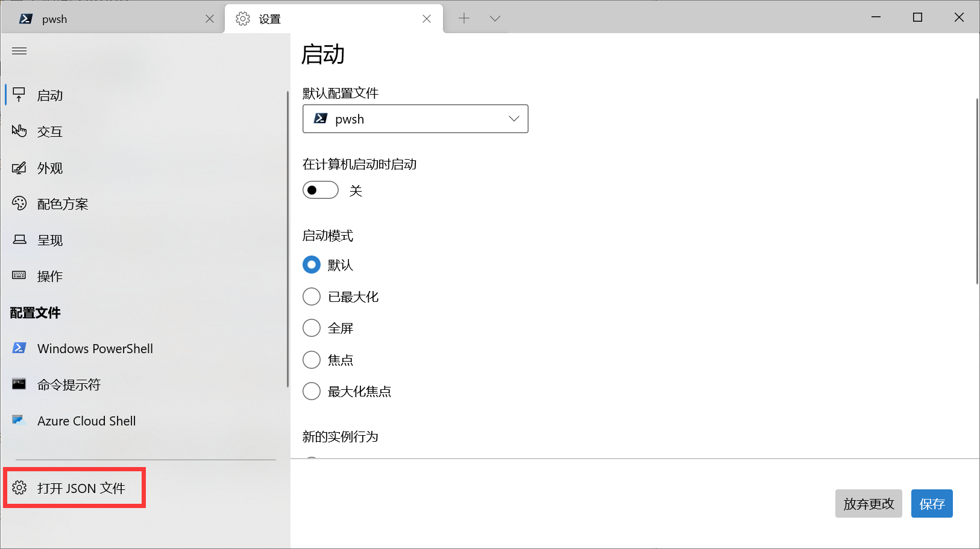Open the Azure Cloud Shell profile

(x=145, y=421)
